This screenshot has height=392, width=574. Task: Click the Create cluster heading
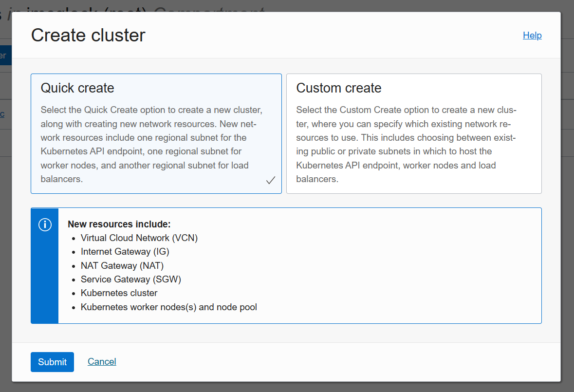click(88, 35)
